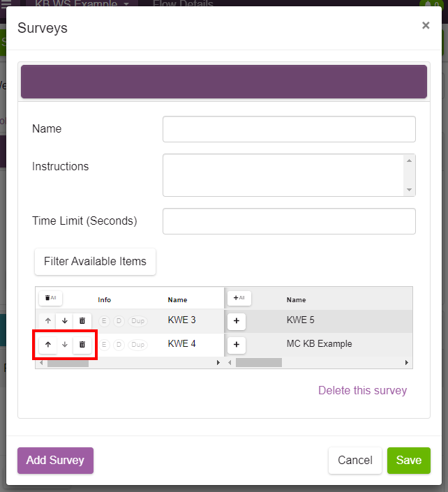Add MC KB Example using its plus button
This screenshot has height=492, width=448.
[237, 345]
